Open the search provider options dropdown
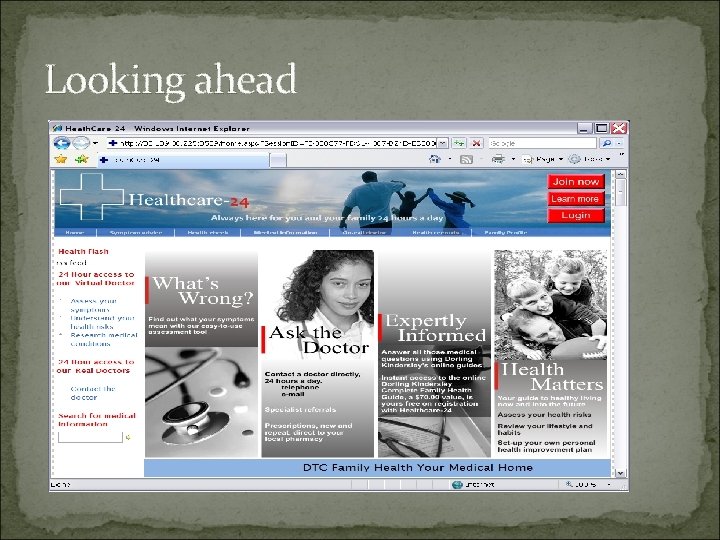The height and width of the screenshot is (540, 720). tap(619, 143)
